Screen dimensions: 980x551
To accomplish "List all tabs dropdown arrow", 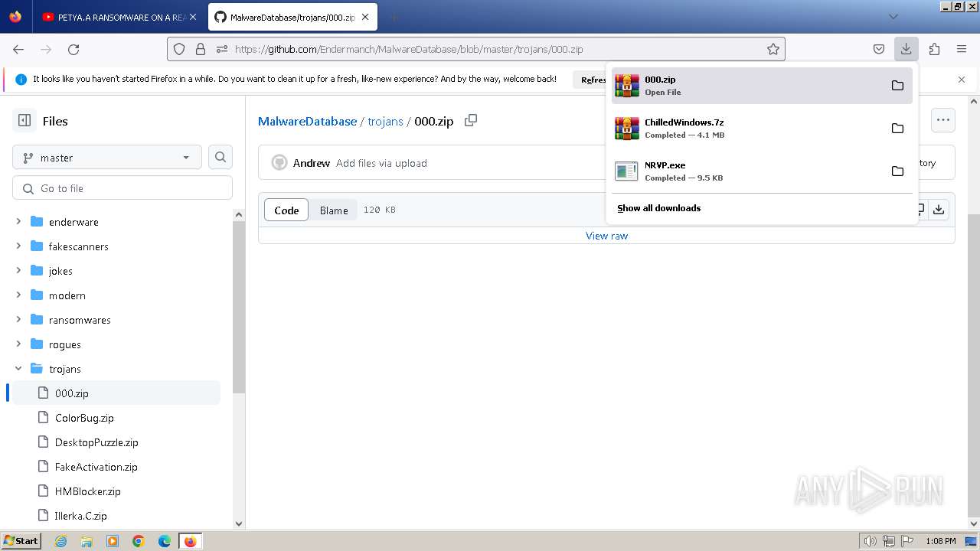I will point(893,17).
